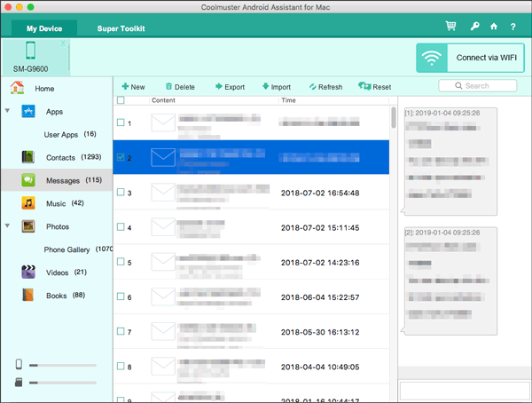Image resolution: width=532 pixels, height=403 pixels.
Task: Click the Search input field
Action: (x=478, y=85)
